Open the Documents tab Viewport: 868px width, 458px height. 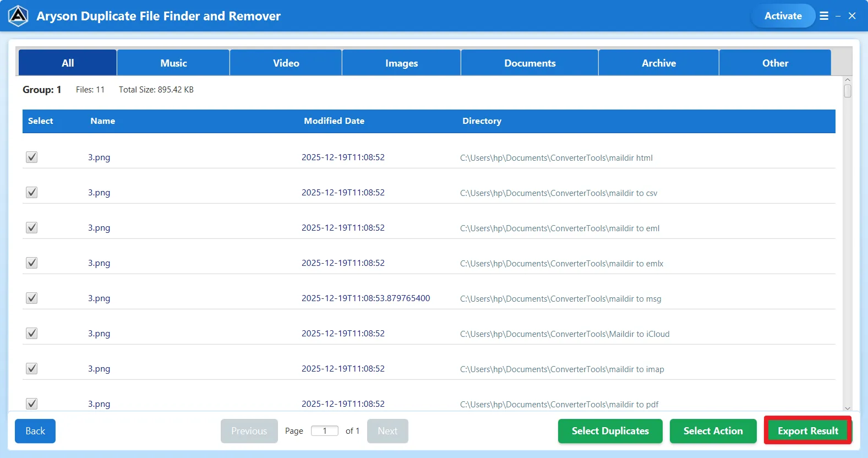529,63
